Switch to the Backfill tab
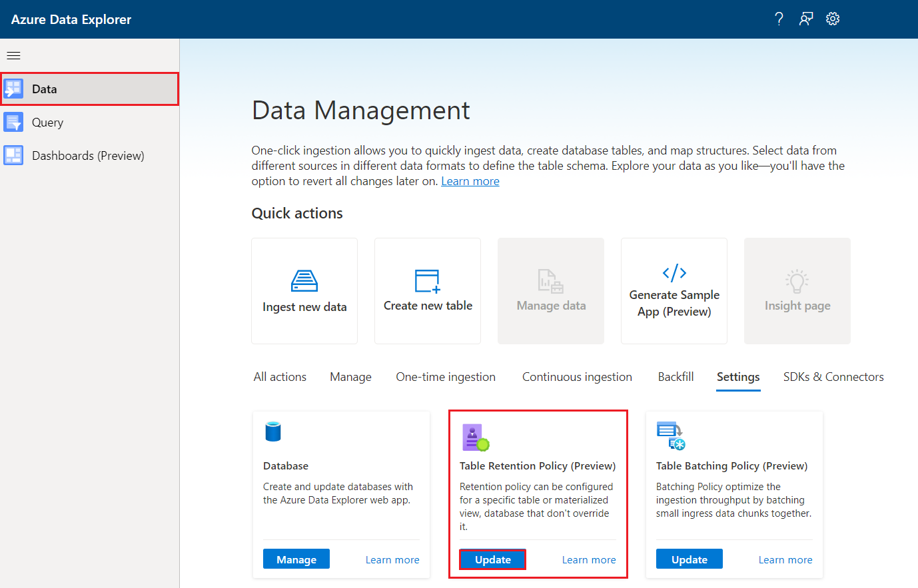The image size is (918, 588). [x=675, y=377]
